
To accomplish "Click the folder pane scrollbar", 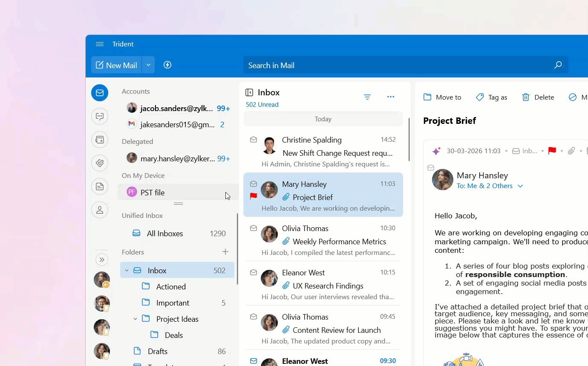I will tap(237, 249).
